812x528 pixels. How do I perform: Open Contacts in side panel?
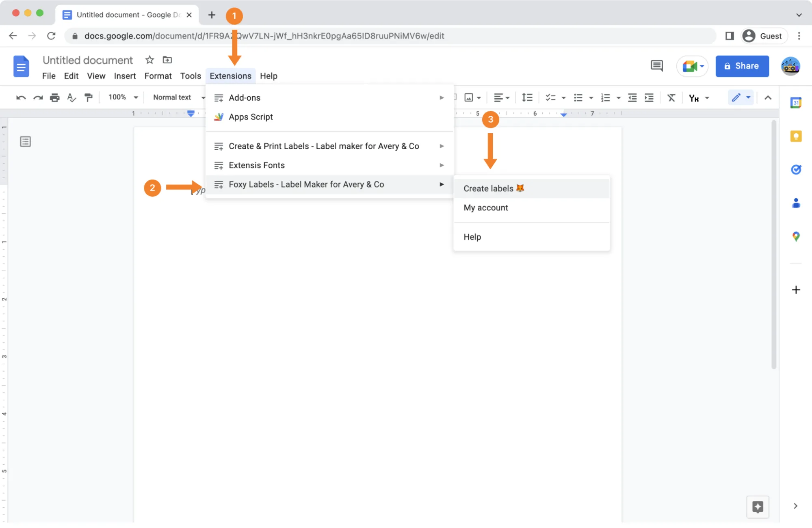click(796, 203)
